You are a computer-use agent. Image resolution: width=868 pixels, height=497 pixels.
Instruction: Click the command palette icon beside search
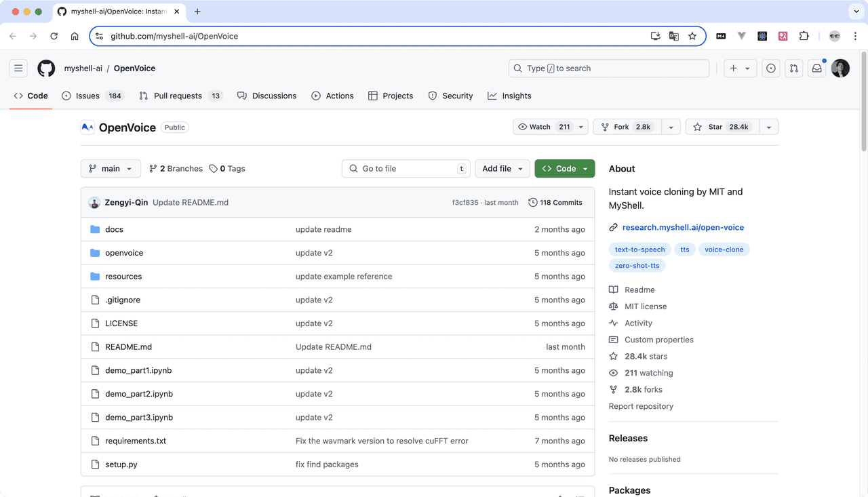[x=770, y=68]
